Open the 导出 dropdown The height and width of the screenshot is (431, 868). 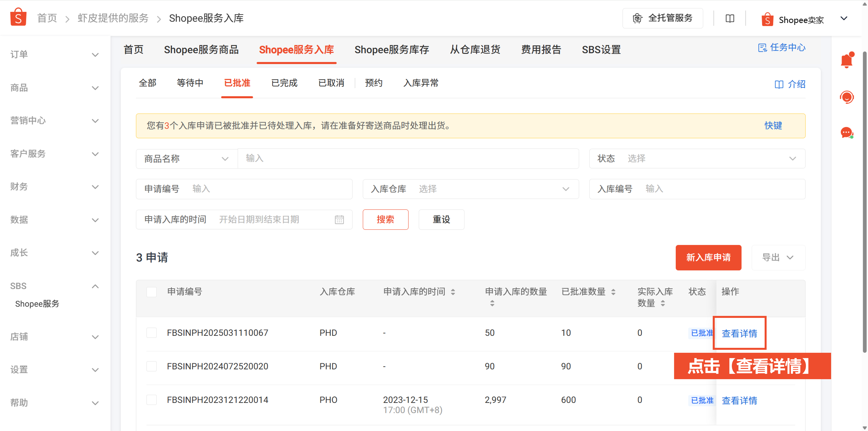[x=778, y=258]
